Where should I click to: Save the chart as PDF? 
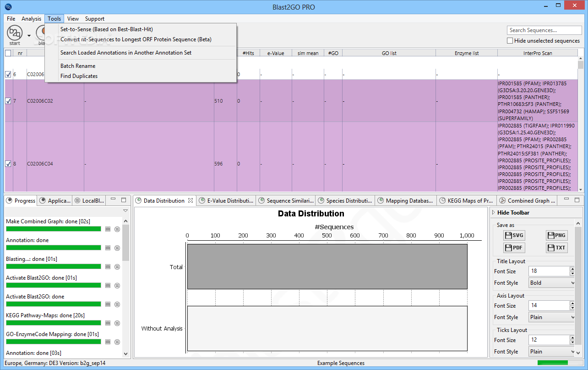pyautogui.click(x=513, y=248)
